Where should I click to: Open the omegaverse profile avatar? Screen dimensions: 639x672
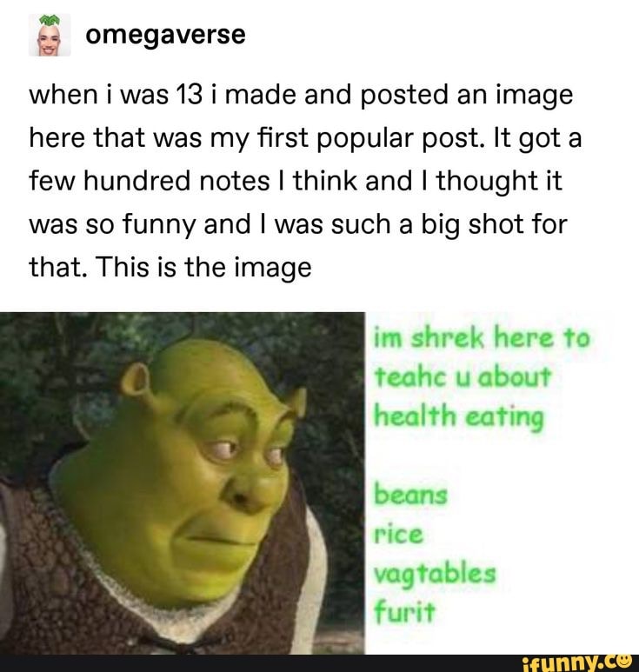point(50,35)
